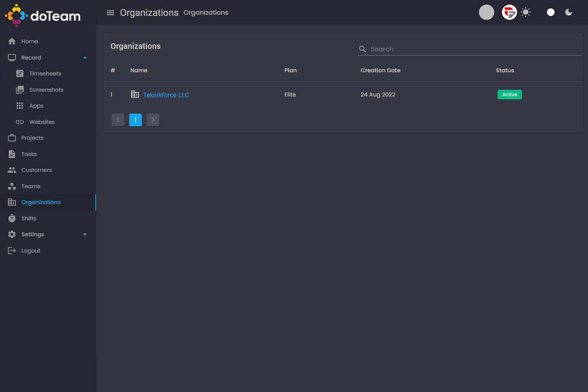
Task: Enable dark mode with moon icon
Action: point(568,12)
